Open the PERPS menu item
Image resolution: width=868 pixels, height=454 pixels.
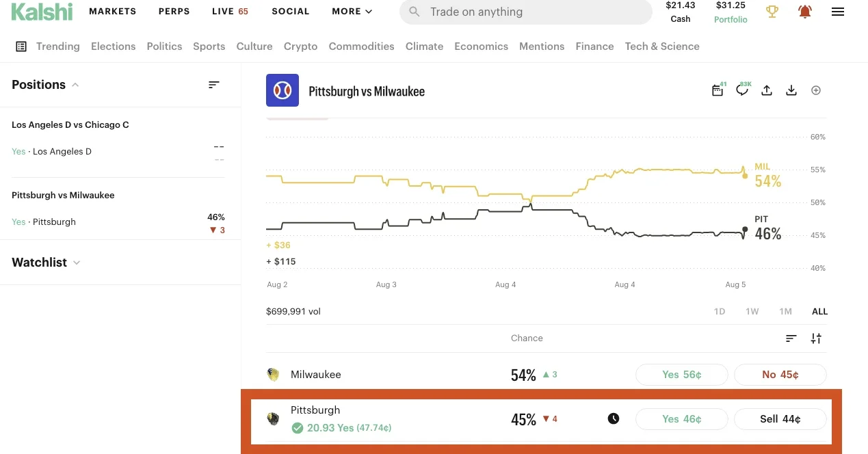point(174,12)
